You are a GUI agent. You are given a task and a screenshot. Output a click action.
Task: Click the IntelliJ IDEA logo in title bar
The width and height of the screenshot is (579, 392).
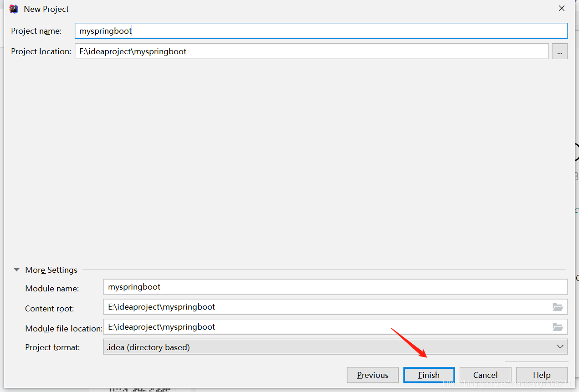click(x=13, y=8)
